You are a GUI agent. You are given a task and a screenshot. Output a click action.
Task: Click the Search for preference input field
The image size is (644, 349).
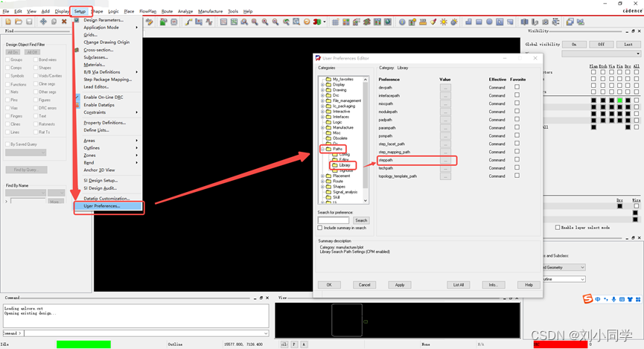[x=334, y=220]
